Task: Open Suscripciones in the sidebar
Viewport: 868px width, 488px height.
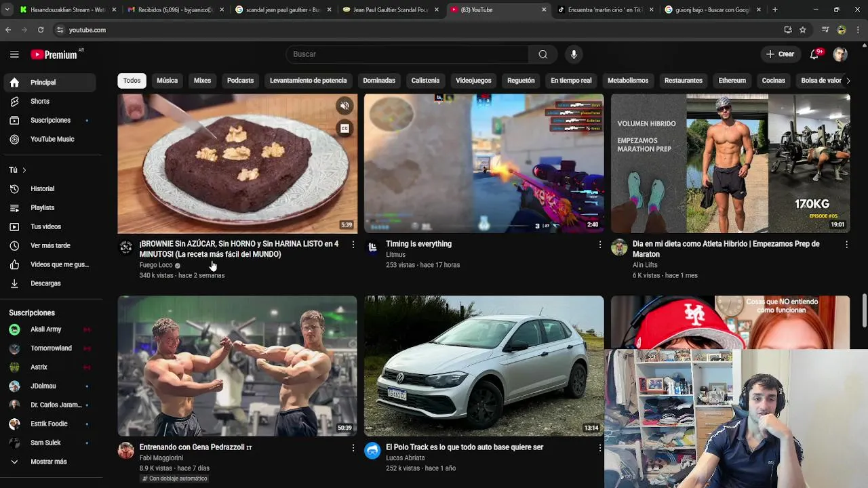Action: 50,120
